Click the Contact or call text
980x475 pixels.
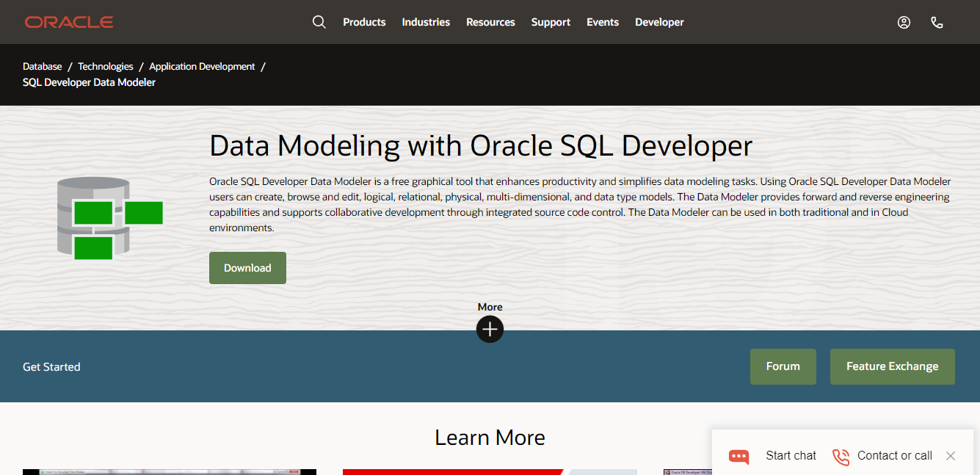coord(895,456)
